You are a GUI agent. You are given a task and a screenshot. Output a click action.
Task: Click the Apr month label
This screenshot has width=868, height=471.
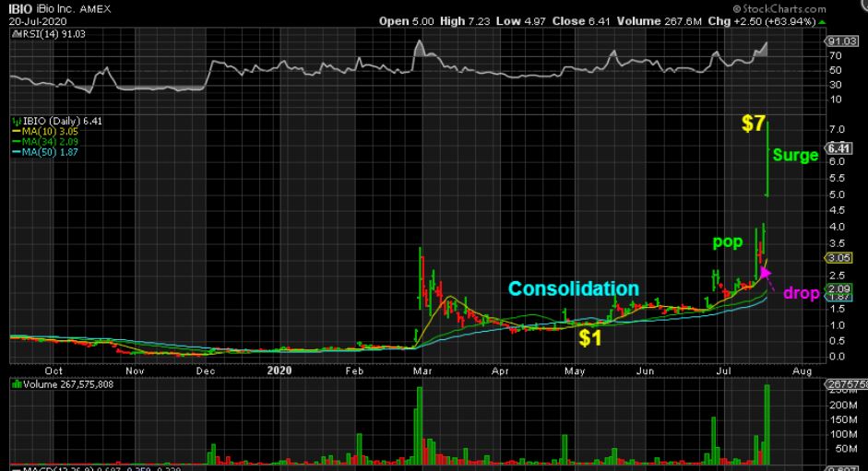coord(500,371)
